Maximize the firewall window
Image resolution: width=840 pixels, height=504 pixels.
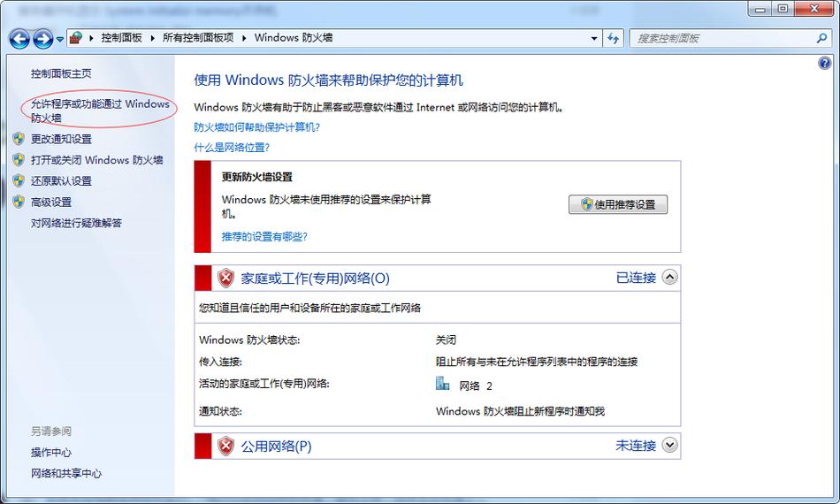(x=783, y=9)
